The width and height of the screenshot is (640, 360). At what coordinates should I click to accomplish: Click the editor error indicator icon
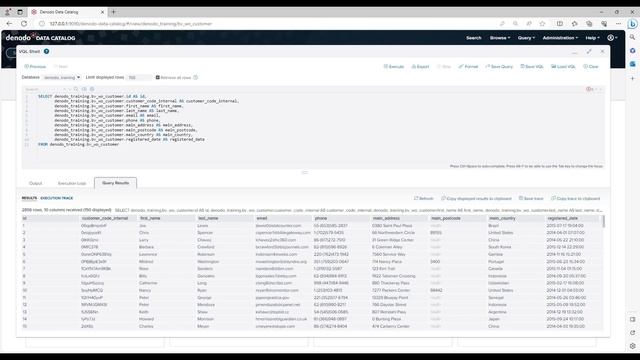[x=589, y=89]
